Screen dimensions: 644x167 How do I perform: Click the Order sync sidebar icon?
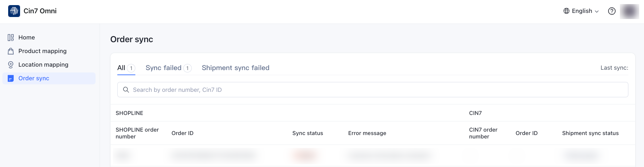11,78
